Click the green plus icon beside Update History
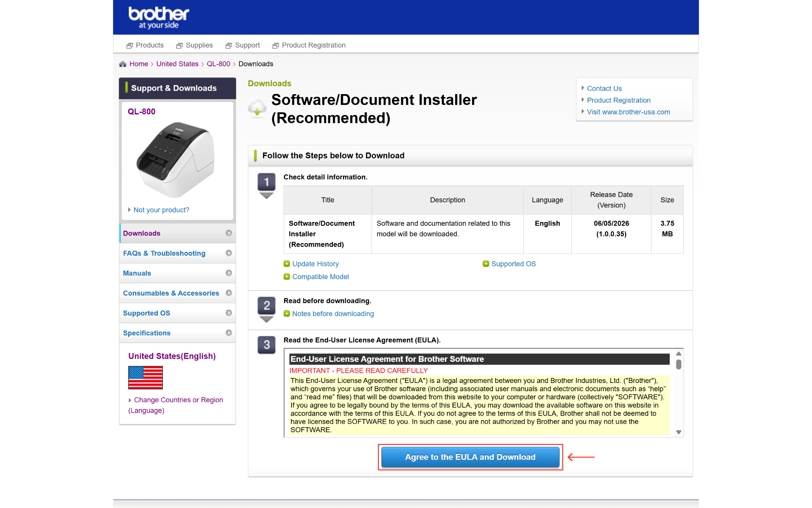 coord(287,264)
